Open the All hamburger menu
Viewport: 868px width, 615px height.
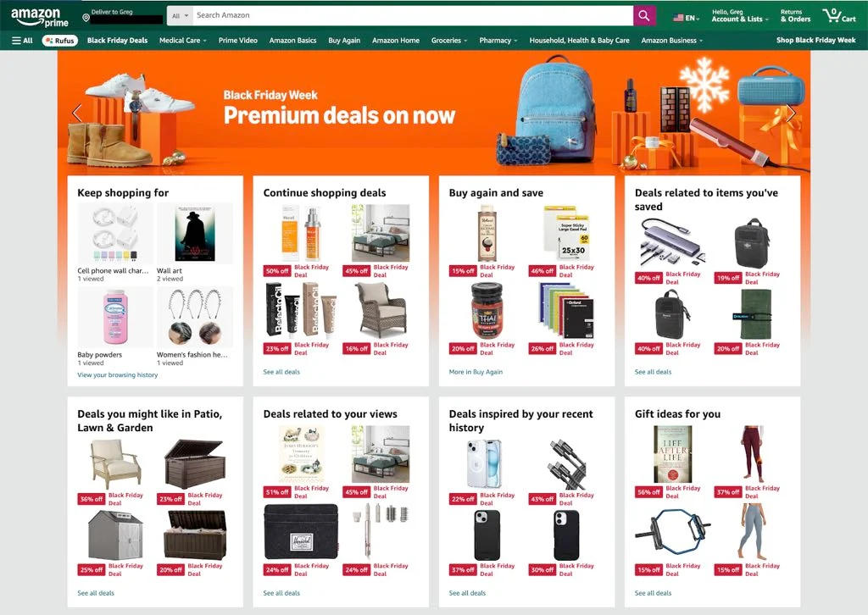[x=22, y=41]
